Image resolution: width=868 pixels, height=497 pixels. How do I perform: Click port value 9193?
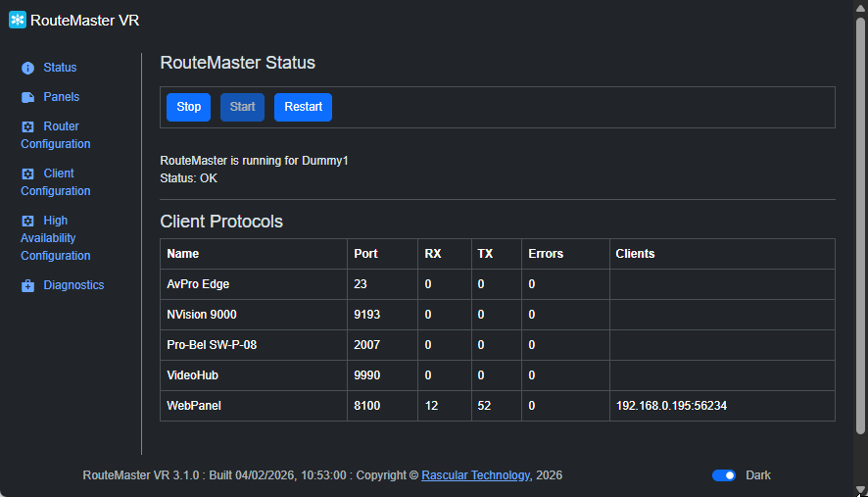[x=367, y=315]
